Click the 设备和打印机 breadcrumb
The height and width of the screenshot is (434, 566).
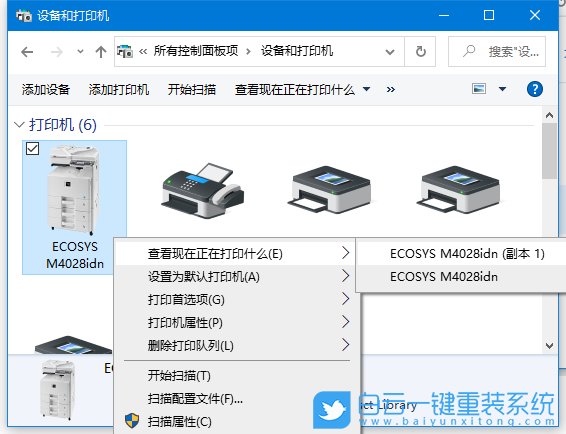point(297,51)
